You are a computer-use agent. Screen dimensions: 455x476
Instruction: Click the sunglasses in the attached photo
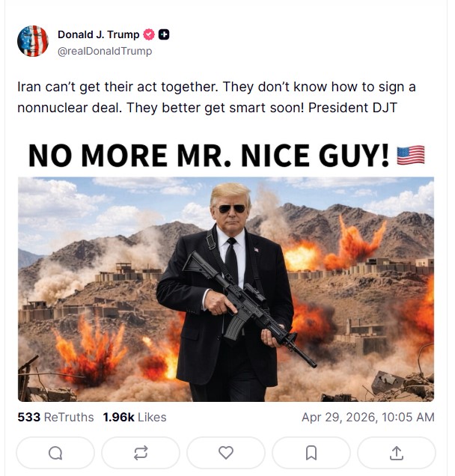pos(231,209)
